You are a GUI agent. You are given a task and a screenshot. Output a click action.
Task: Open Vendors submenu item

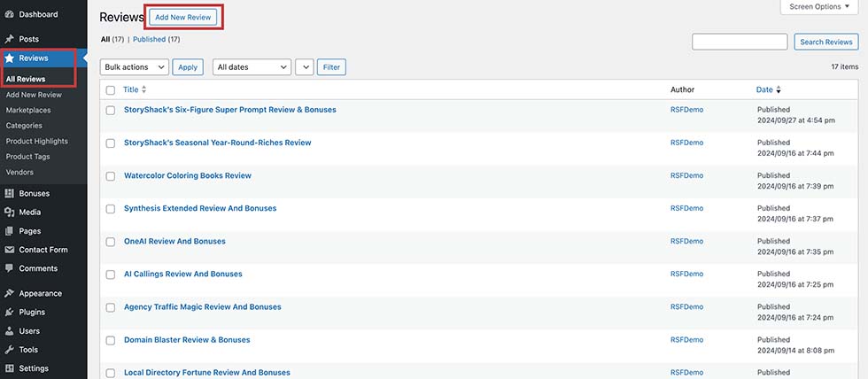pos(19,172)
